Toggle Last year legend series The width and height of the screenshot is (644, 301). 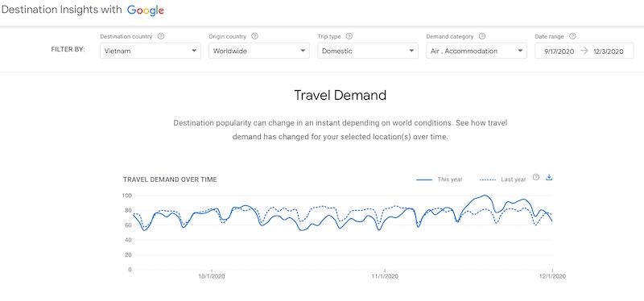502,179
